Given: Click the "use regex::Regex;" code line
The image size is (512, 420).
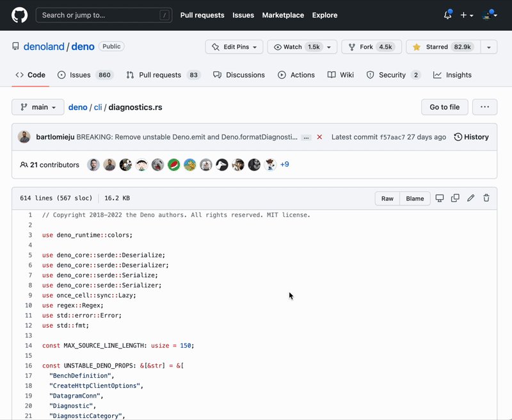Looking at the screenshot, I should 72,305.
